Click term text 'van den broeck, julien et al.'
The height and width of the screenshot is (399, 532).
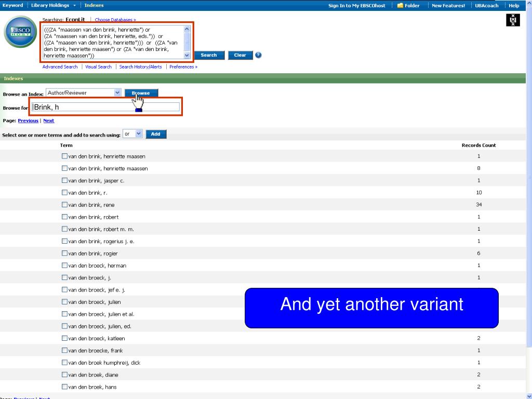(x=101, y=314)
